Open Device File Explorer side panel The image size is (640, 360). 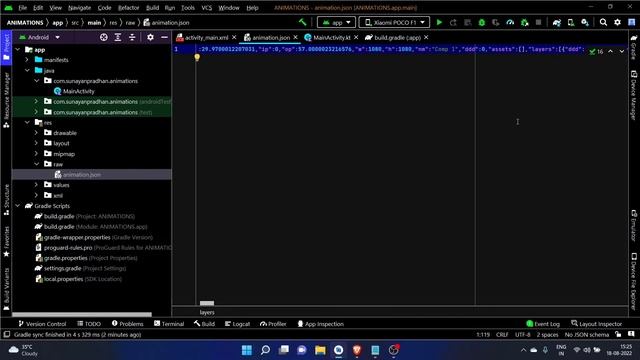(x=633, y=282)
